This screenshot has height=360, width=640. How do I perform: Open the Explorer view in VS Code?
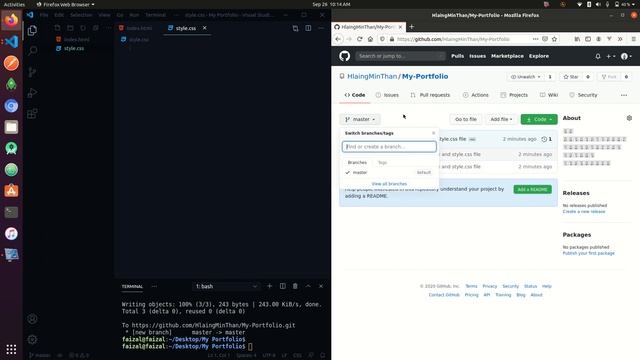point(32,30)
